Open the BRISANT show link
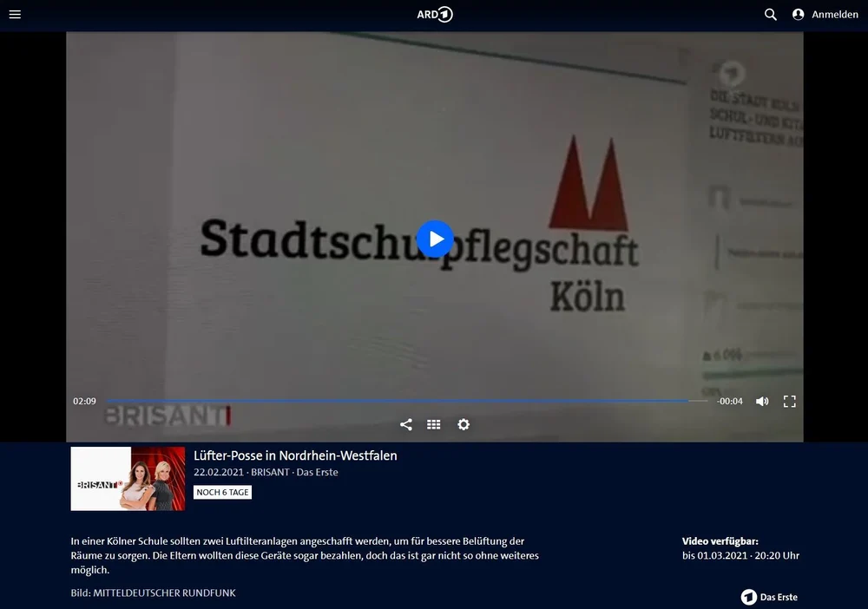Image resolution: width=868 pixels, height=609 pixels. point(270,473)
